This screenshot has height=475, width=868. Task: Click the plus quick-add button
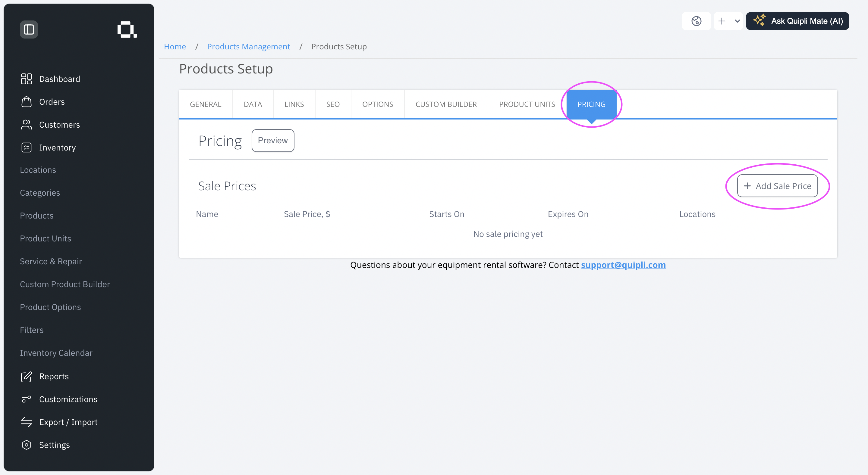[722, 21]
